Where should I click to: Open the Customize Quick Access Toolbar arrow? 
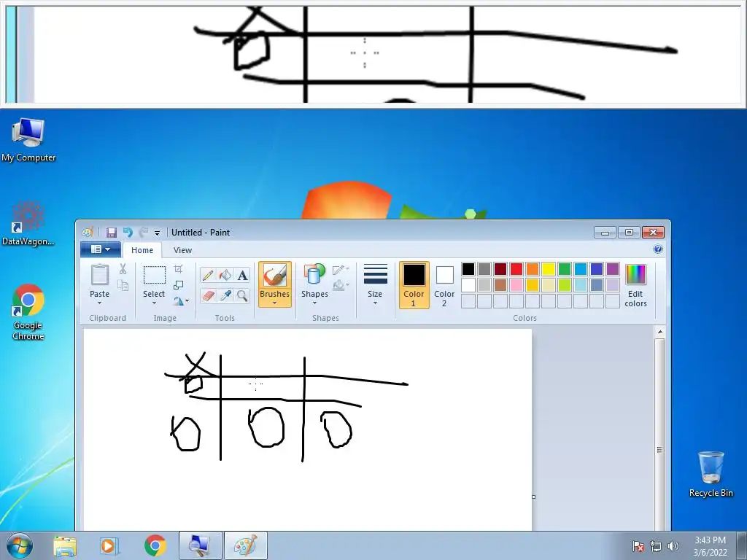(x=158, y=233)
